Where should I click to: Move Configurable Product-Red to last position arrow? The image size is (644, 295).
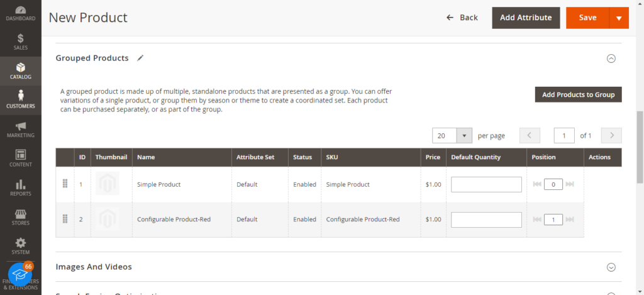570,220
